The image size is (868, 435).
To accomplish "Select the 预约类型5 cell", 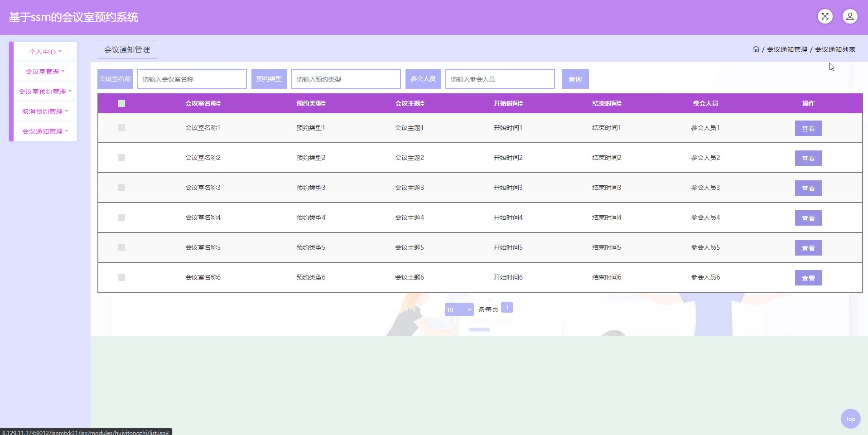I will click(x=311, y=247).
